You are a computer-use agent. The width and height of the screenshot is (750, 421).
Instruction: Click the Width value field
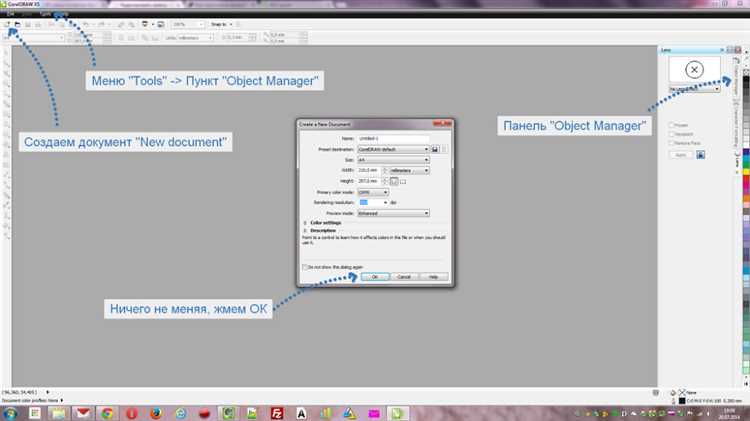click(369, 170)
